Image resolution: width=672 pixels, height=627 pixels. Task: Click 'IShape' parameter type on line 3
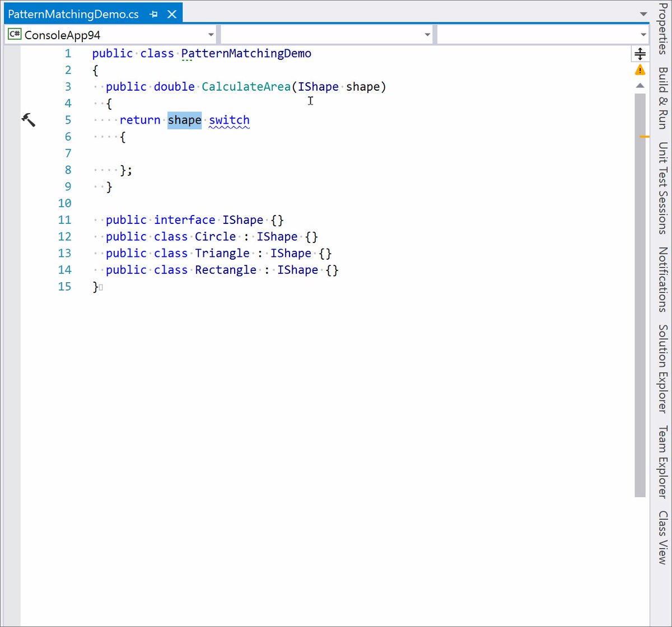[x=318, y=87]
